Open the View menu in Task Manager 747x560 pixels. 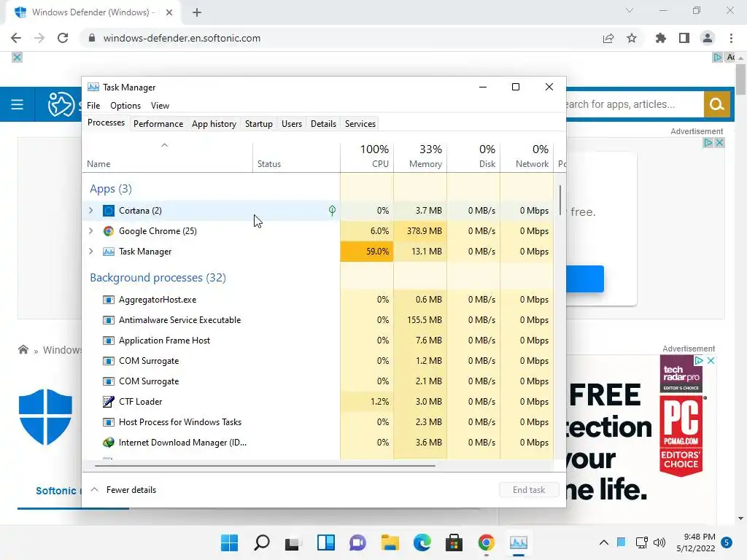[160, 106]
